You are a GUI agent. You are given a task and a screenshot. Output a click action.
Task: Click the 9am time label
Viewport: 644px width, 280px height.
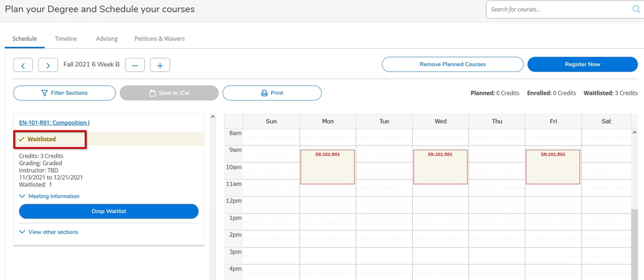pos(235,150)
